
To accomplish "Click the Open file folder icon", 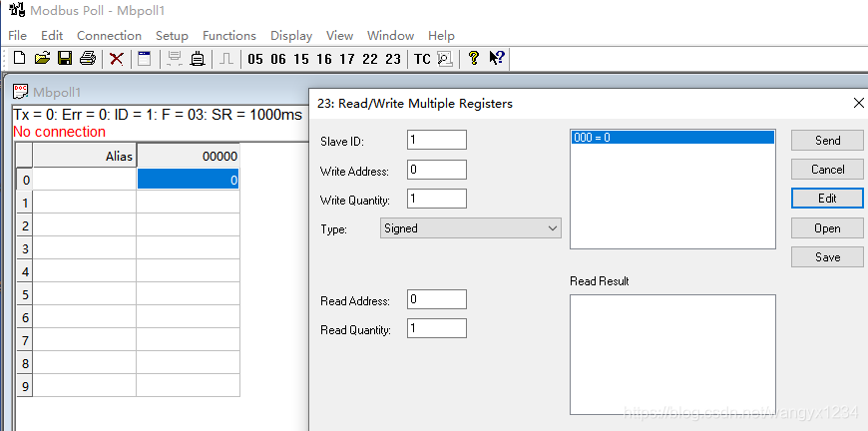I will [42, 58].
